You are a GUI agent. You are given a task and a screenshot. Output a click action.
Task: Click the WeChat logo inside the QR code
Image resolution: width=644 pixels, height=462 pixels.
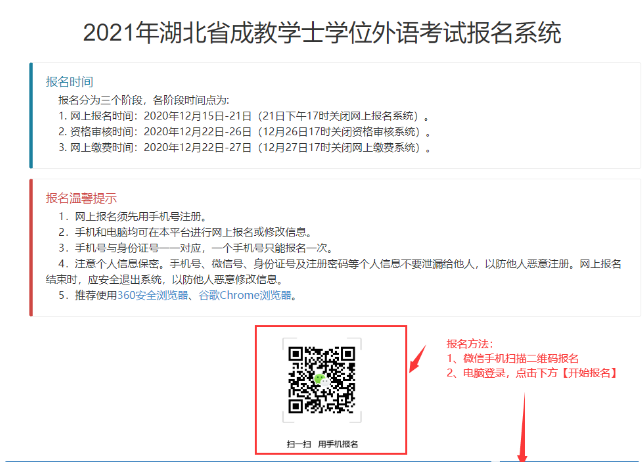coord(321,380)
